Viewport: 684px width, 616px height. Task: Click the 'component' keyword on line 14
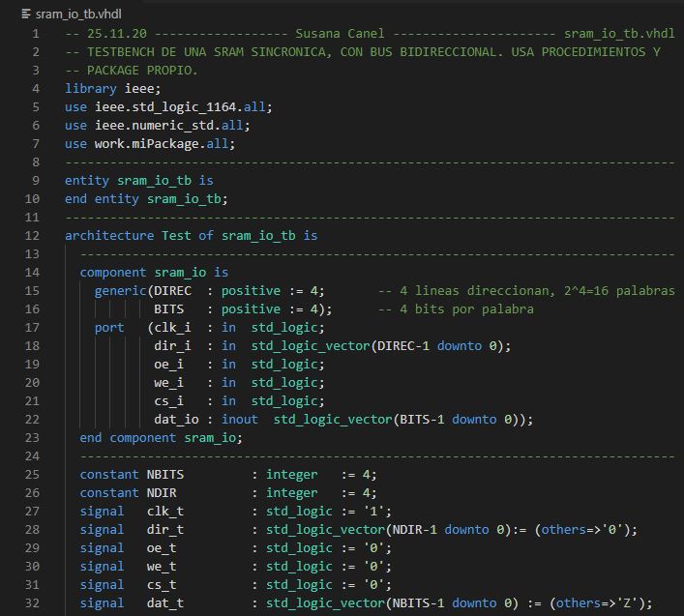[112, 272]
